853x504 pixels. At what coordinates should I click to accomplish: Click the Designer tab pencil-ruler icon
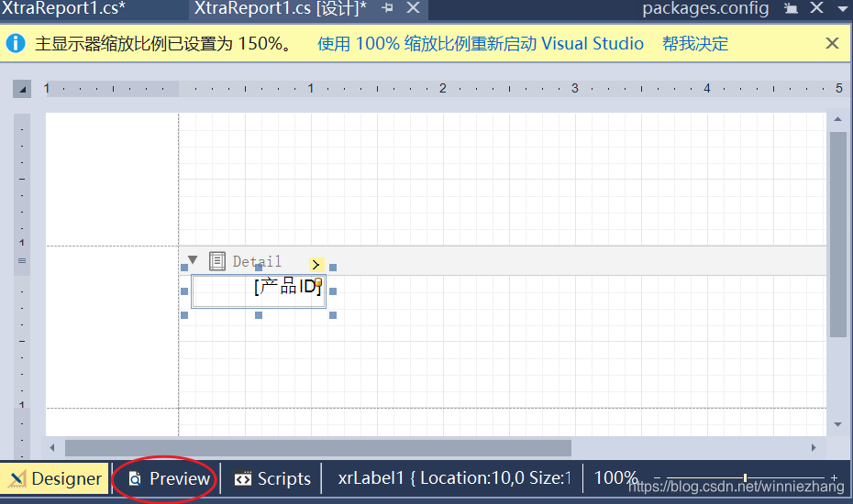(17, 478)
